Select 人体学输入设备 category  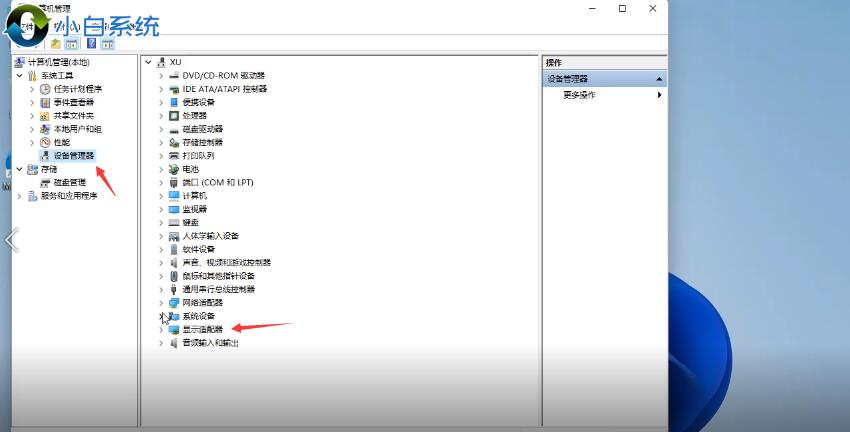point(210,236)
